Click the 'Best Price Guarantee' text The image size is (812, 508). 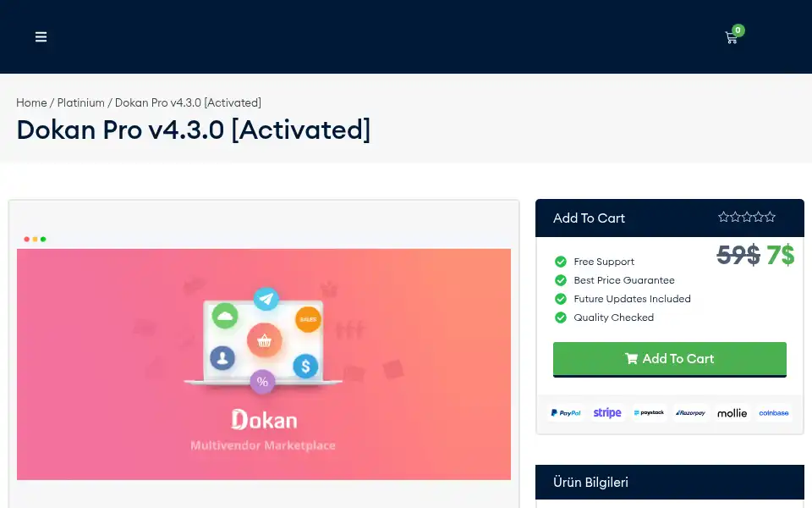click(624, 280)
